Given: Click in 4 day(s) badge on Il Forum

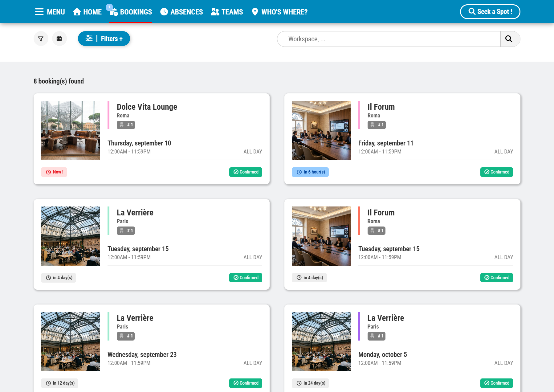Looking at the screenshot, I should (x=309, y=278).
